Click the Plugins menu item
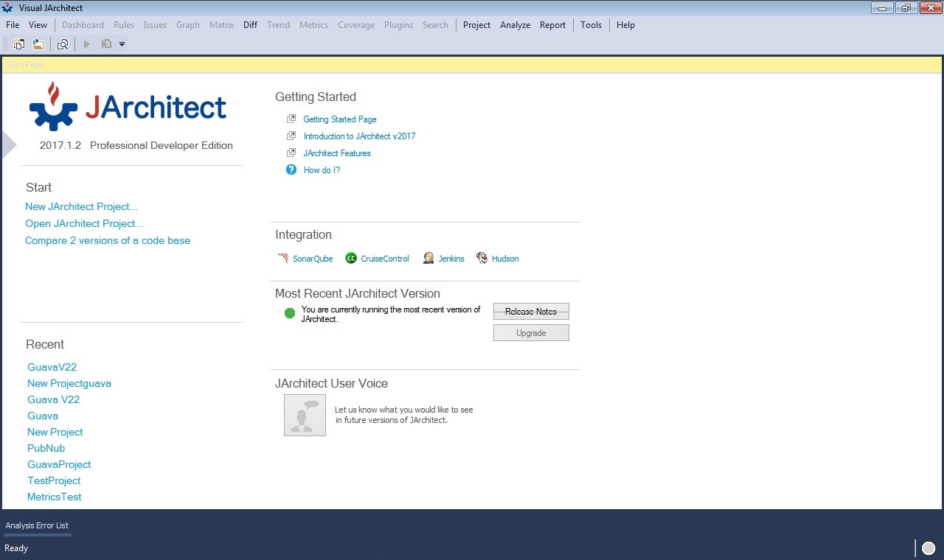The height and width of the screenshot is (560, 944). point(398,24)
